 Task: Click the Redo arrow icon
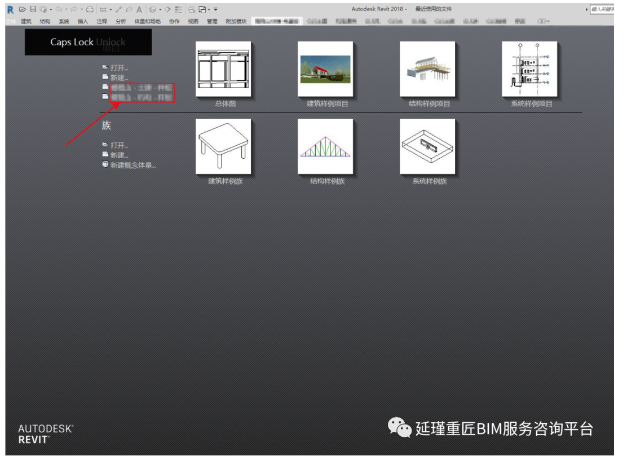74,9
